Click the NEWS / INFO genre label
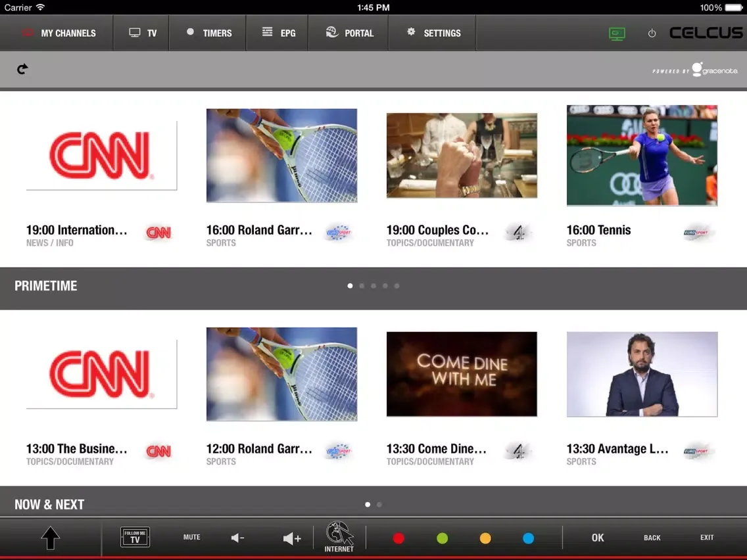Viewport: 747px width, 560px height. (49, 243)
